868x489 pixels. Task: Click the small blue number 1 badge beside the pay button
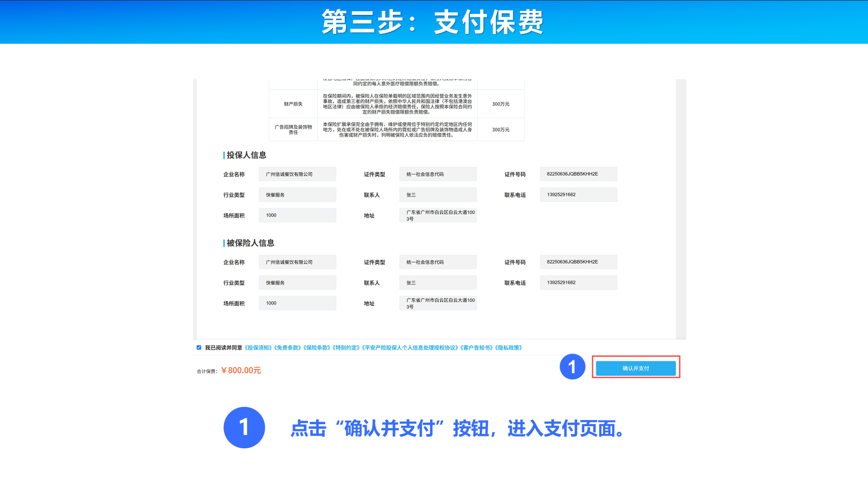[x=572, y=366]
